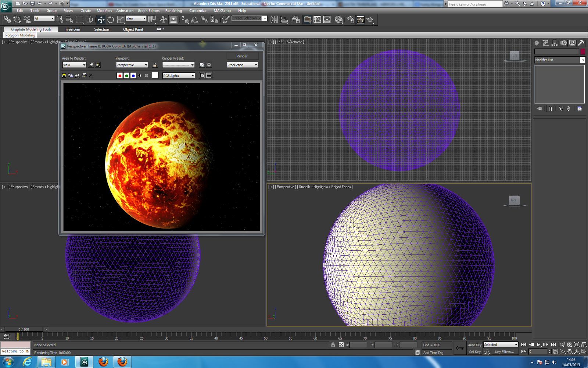The height and width of the screenshot is (368, 588).
Task: Activate the Select and Rotate tool
Action: click(111, 19)
